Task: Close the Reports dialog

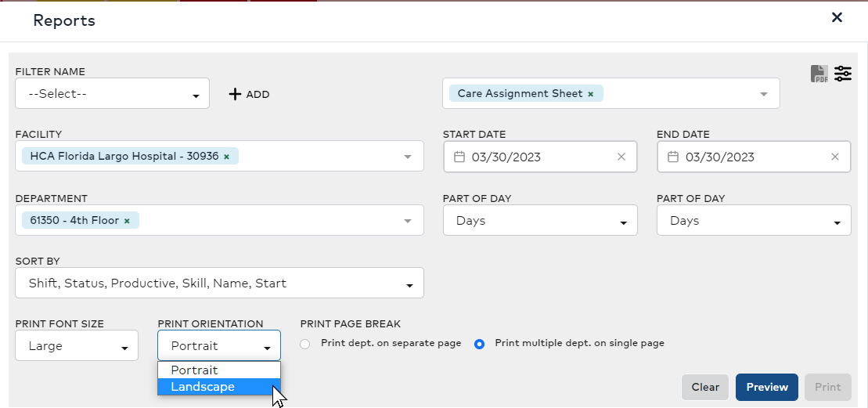Action: (837, 17)
